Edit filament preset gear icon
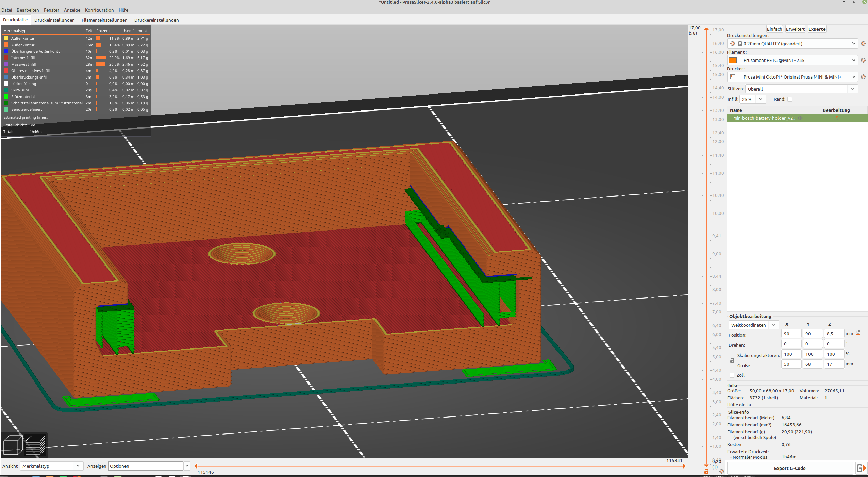The image size is (868, 477). point(863,60)
